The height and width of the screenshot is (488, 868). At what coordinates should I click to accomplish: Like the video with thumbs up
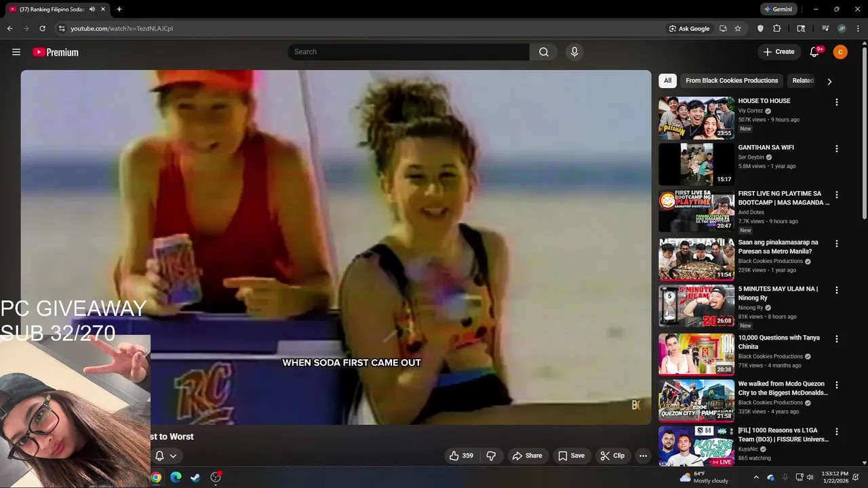point(461,455)
